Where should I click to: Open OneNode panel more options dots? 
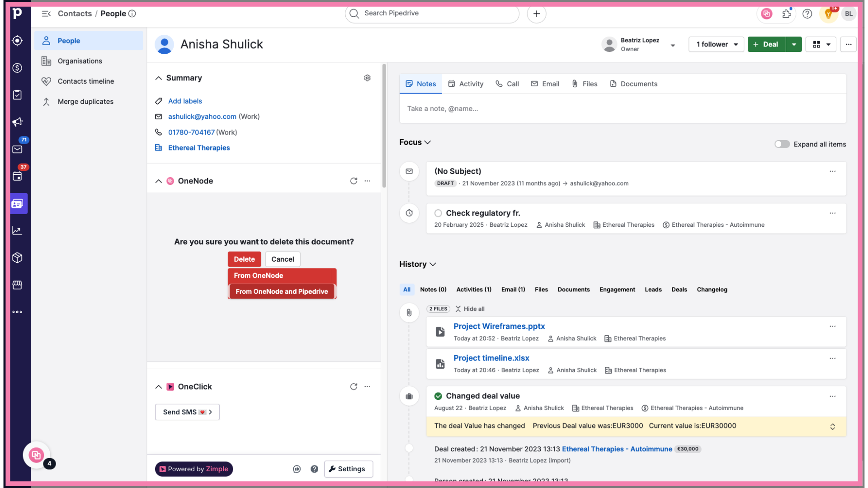point(368,181)
